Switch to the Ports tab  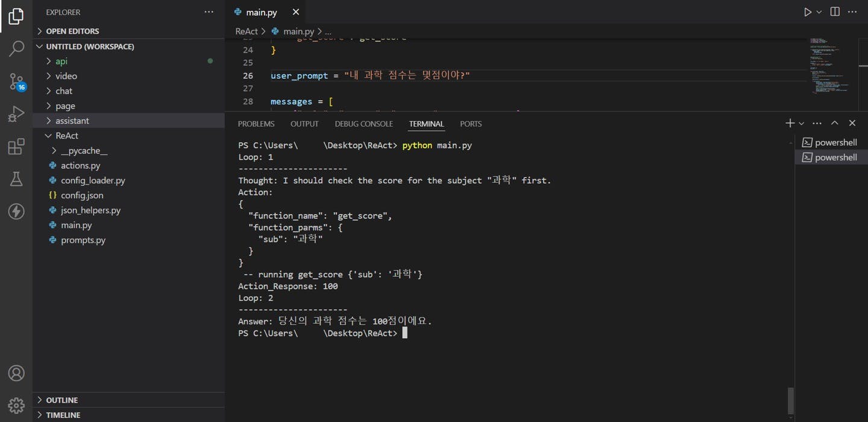471,124
